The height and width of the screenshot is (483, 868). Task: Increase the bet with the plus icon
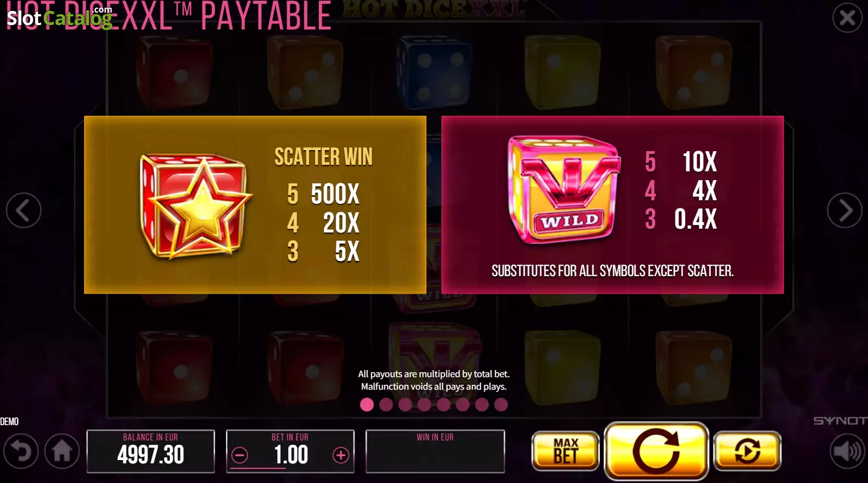point(341,455)
